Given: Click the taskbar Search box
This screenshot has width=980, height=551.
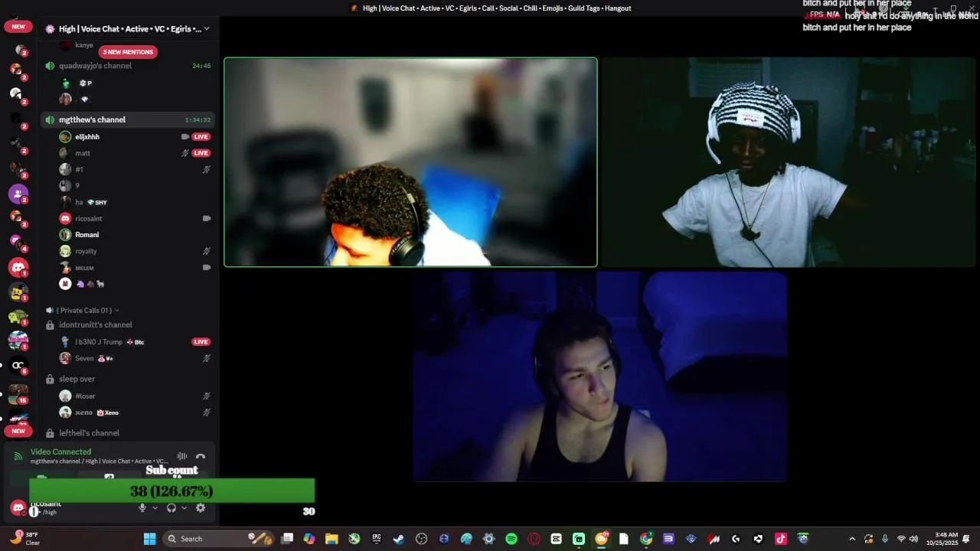Looking at the screenshot, I should click(217, 539).
